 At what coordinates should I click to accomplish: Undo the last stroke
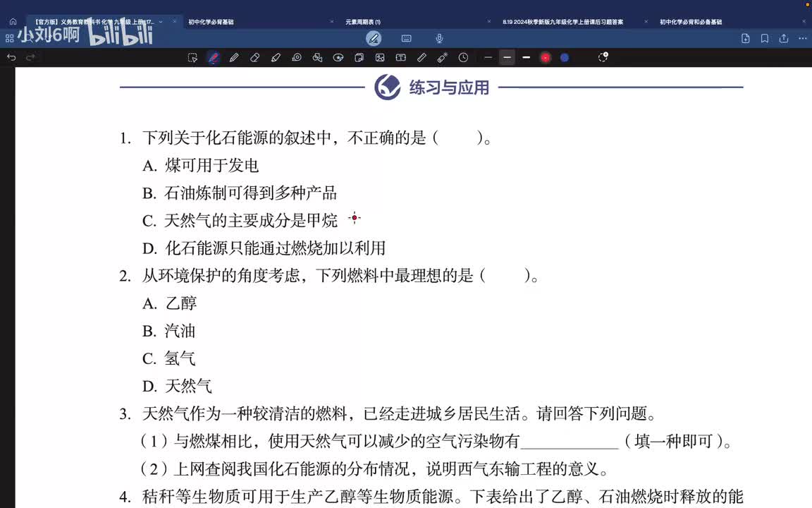click(x=11, y=58)
